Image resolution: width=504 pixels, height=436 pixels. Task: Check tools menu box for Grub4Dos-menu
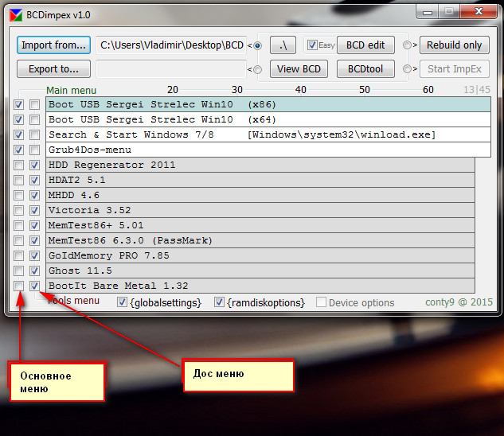pos(35,150)
